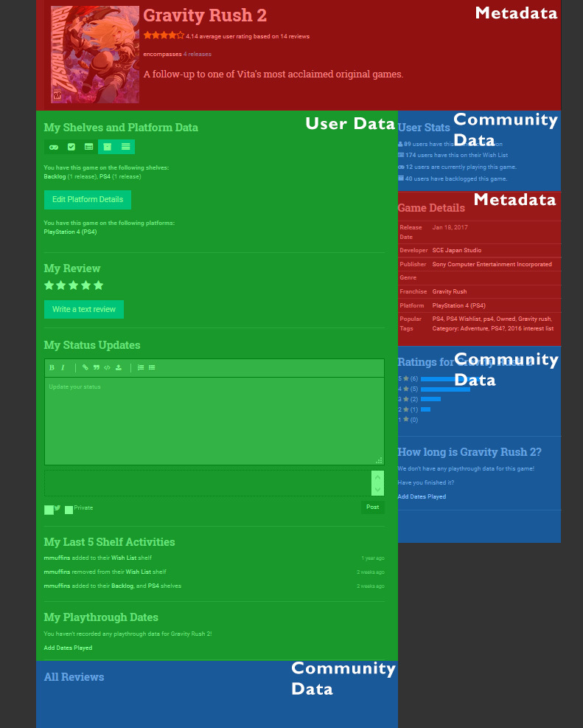
Task: Insert a numbered list in status editor
Action: [x=141, y=367]
